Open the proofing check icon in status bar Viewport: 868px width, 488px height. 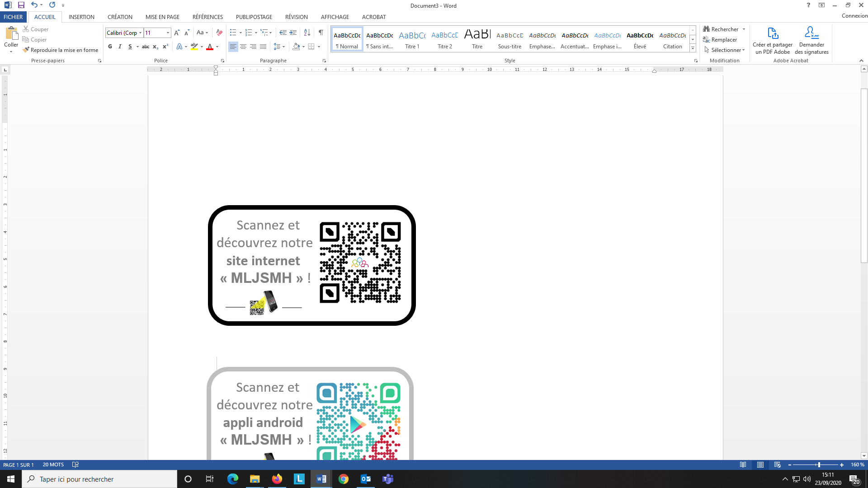[75, 465]
